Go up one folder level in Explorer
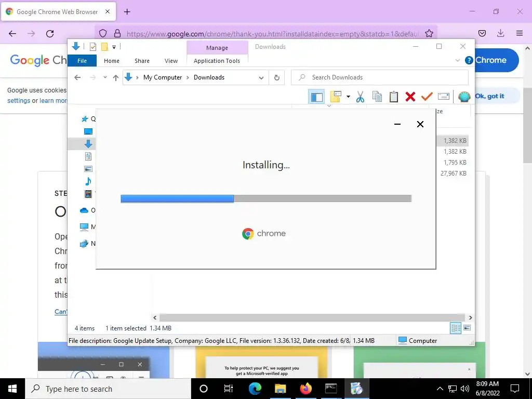This screenshot has height=399, width=532. click(x=116, y=78)
